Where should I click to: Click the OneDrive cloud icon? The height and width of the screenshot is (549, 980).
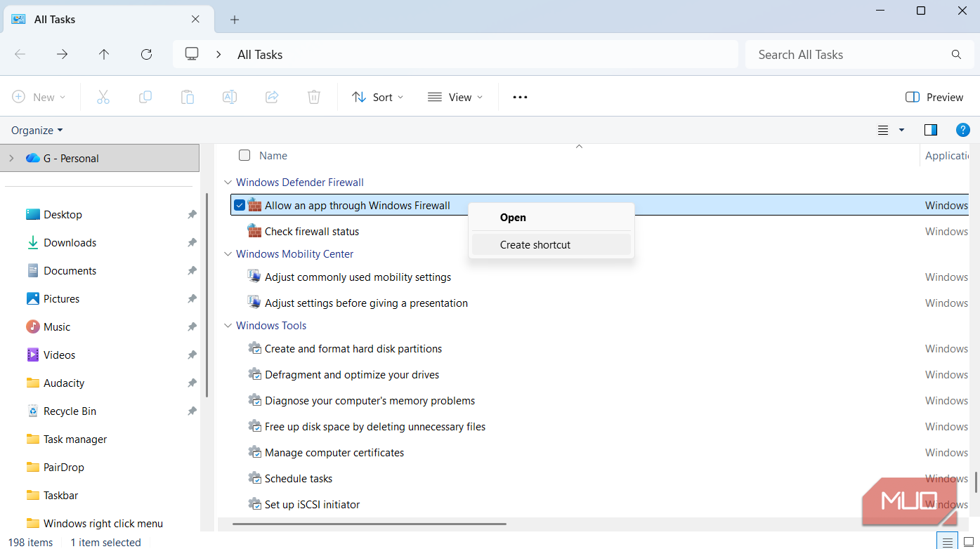(x=33, y=158)
